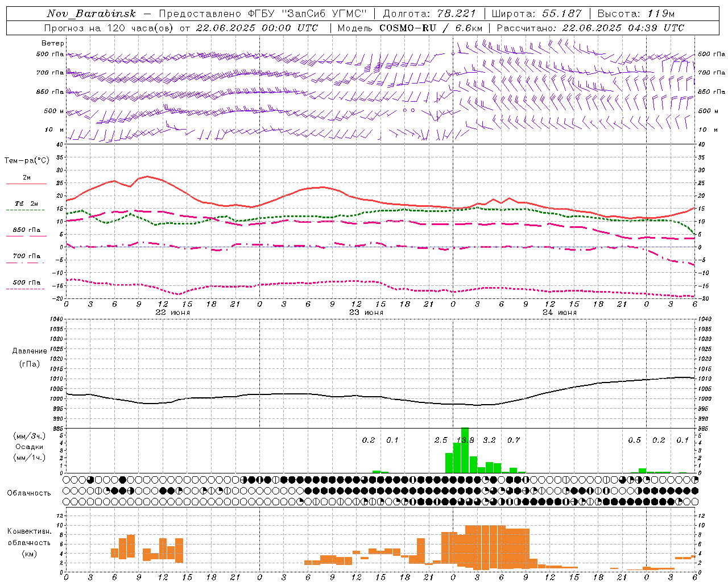Select the longitude value Долгота: 78.221
728x582 pixels.
coord(429,14)
